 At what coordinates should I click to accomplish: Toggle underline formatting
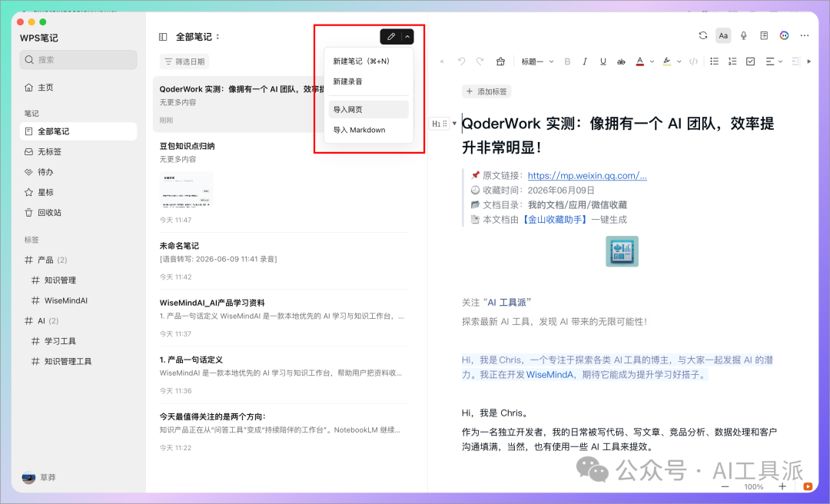point(603,61)
